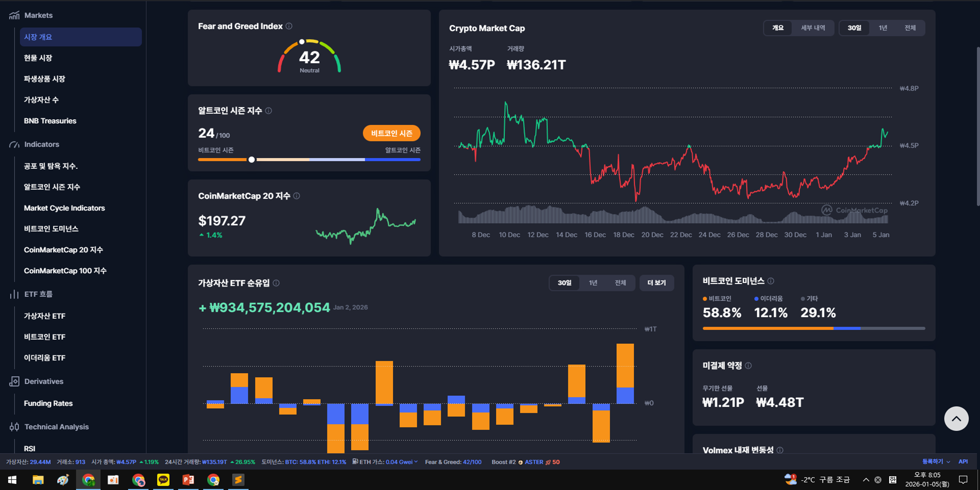Open info icon beside 알트코인 시즌 지수
This screenshot has width=980, height=490.
(x=269, y=111)
